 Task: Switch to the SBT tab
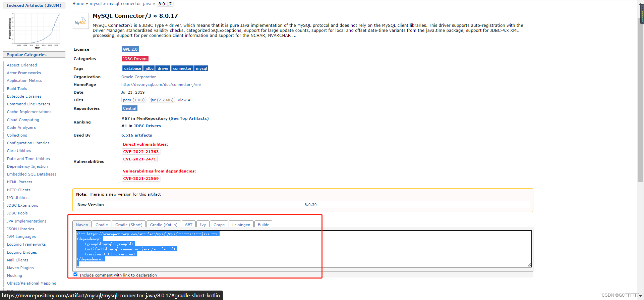coord(189,224)
